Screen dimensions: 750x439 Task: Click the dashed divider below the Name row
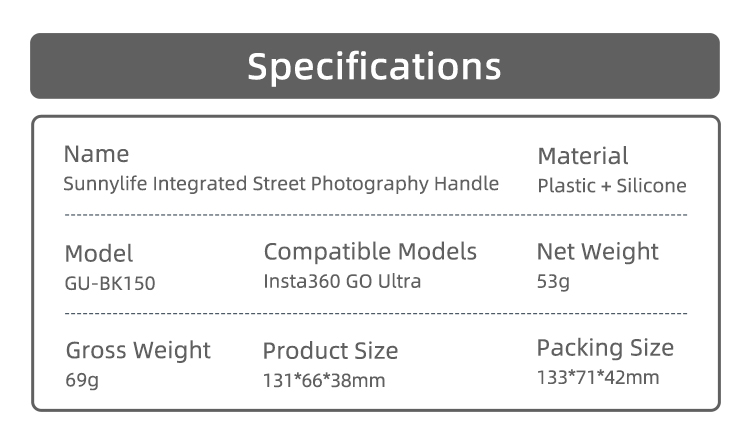click(375, 215)
